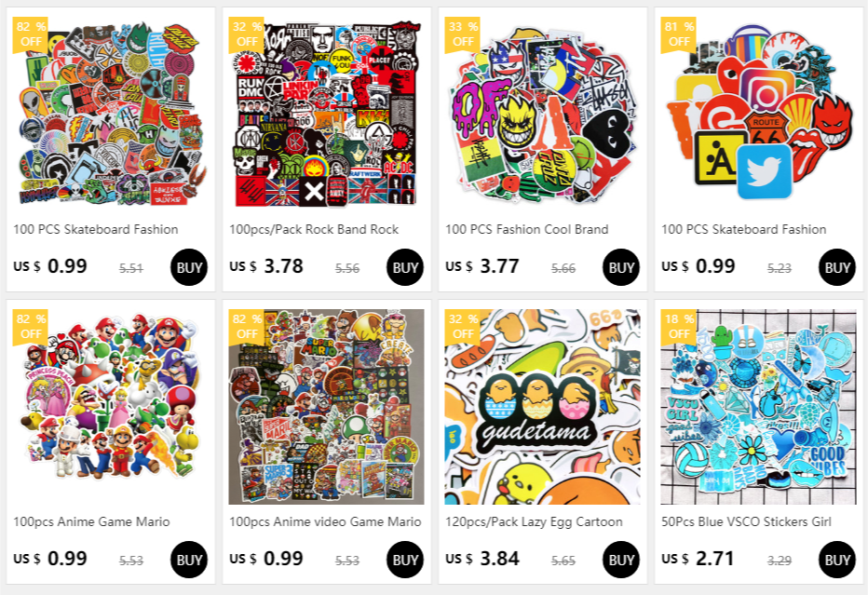Open the Rock Band stickers product image
The width and height of the screenshot is (868, 595).
click(x=326, y=114)
